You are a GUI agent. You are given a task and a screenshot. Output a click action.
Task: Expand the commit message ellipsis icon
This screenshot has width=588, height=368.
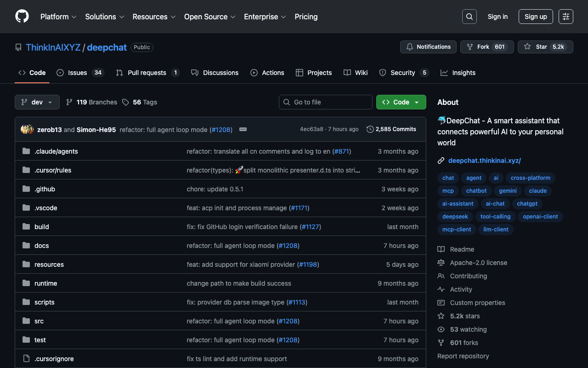coord(243,129)
